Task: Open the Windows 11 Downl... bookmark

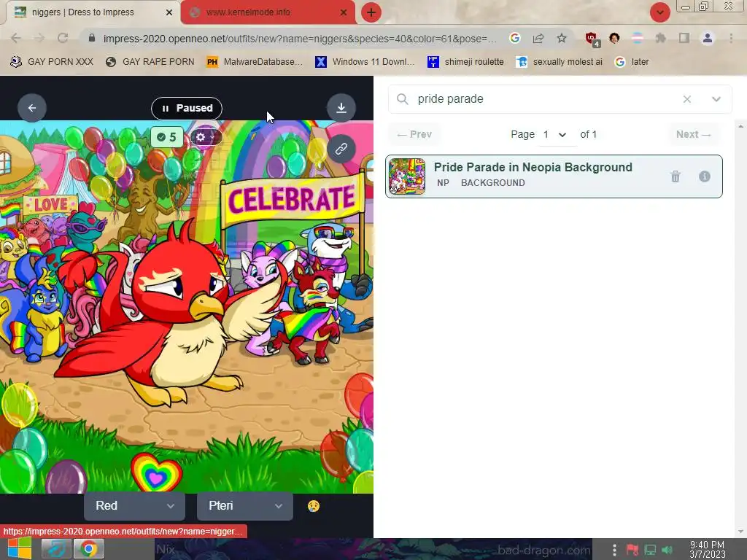Action: click(365, 62)
